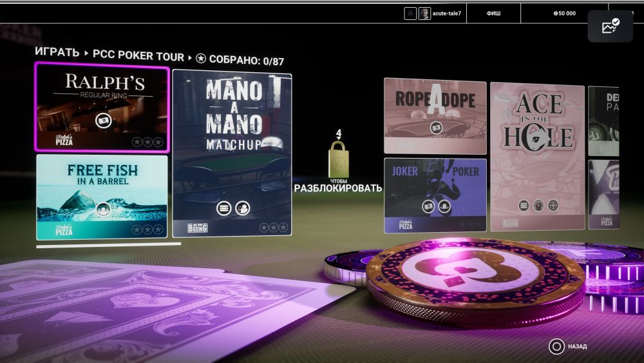
Task: Click the horizontal scroll bar under event cards
Action: (108, 246)
